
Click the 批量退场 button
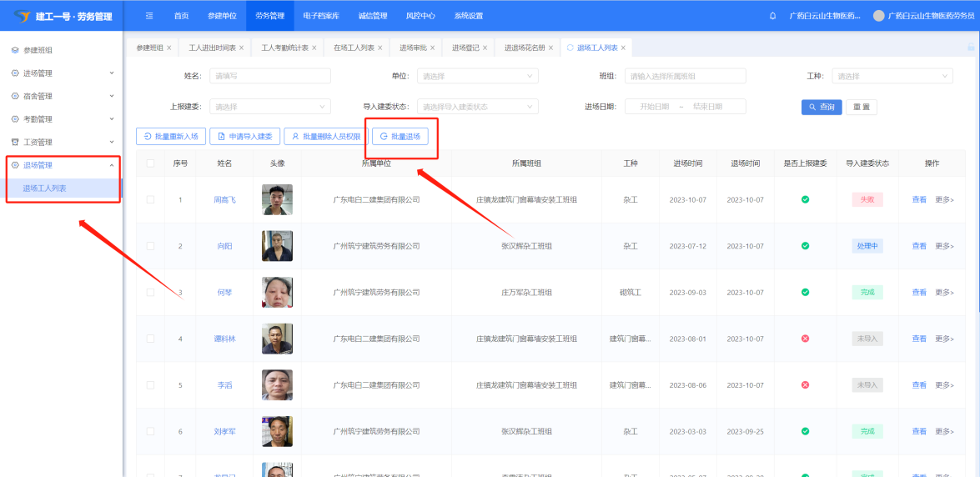pyautogui.click(x=400, y=136)
